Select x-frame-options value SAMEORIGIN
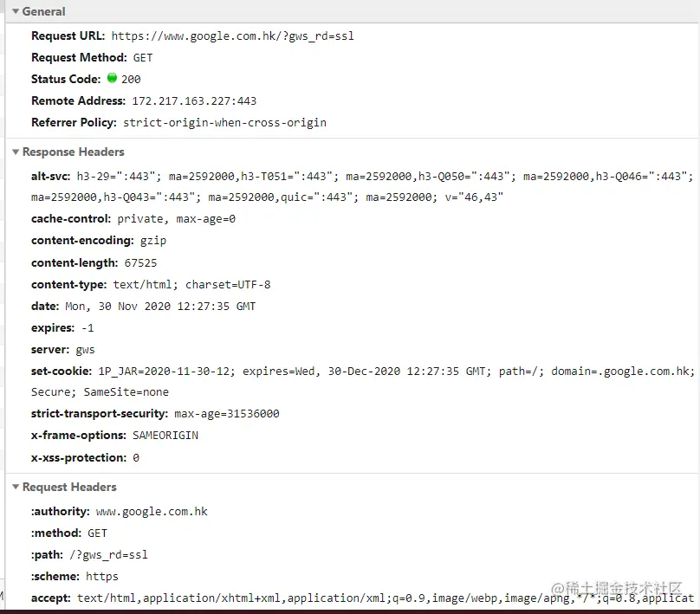The image size is (700, 614). coord(165,436)
